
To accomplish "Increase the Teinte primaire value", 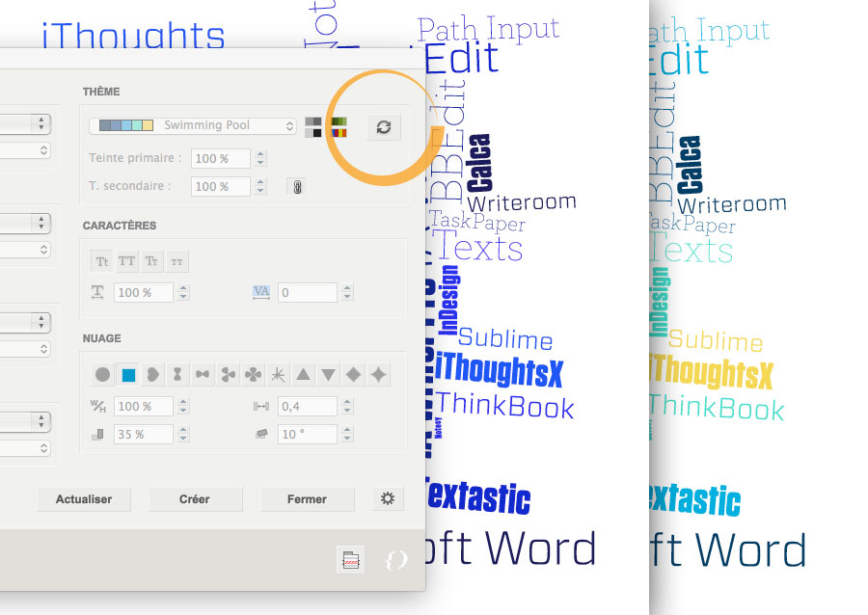I will click(x=260, y=154).
